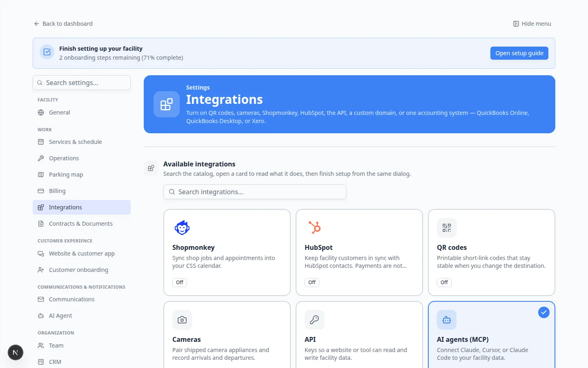
Task: Click the document icon for Contracts & Documents
Action: coord(41,224)
